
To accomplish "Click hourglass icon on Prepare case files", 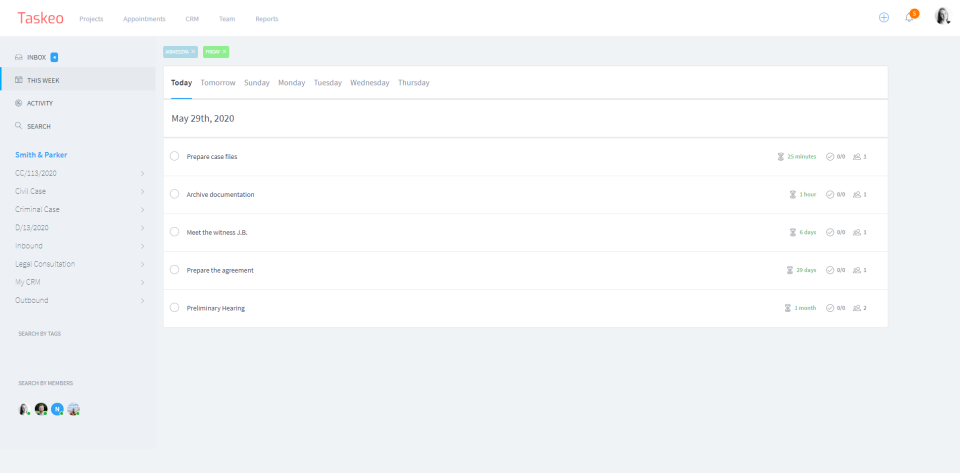I will tap(781, 157).
